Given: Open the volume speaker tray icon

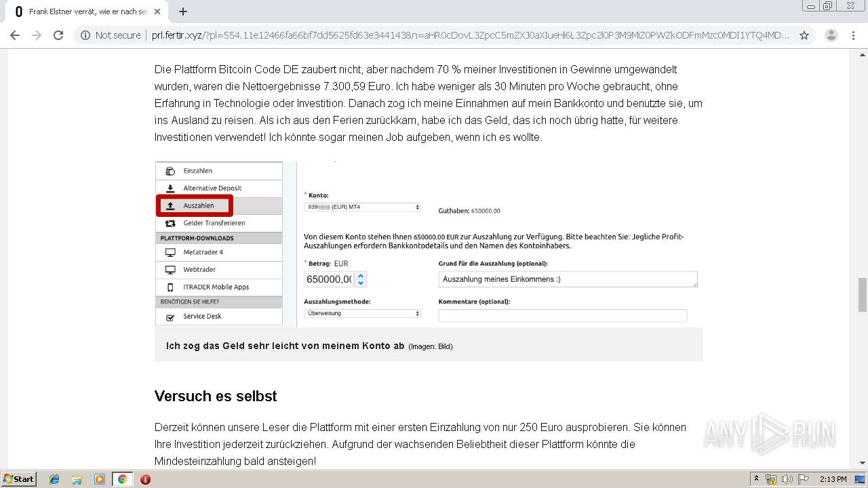Looking at the screenshot, I should [x=787, y=479].
